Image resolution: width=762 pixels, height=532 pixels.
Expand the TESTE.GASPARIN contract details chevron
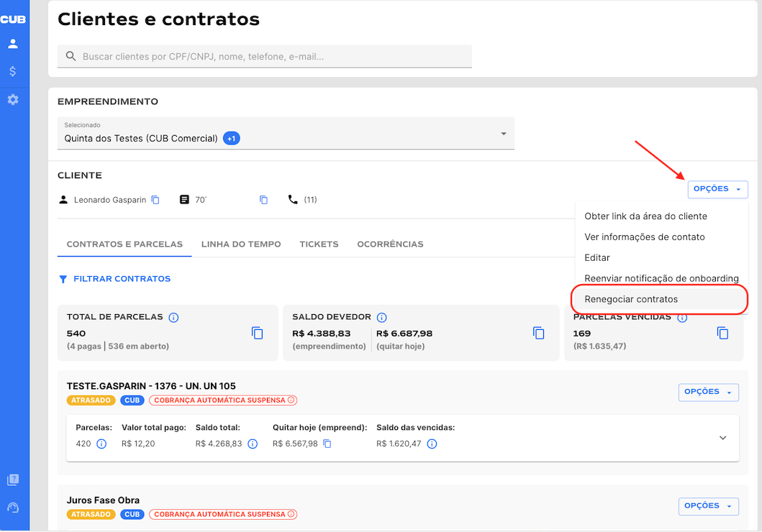(x=723, y=438)
